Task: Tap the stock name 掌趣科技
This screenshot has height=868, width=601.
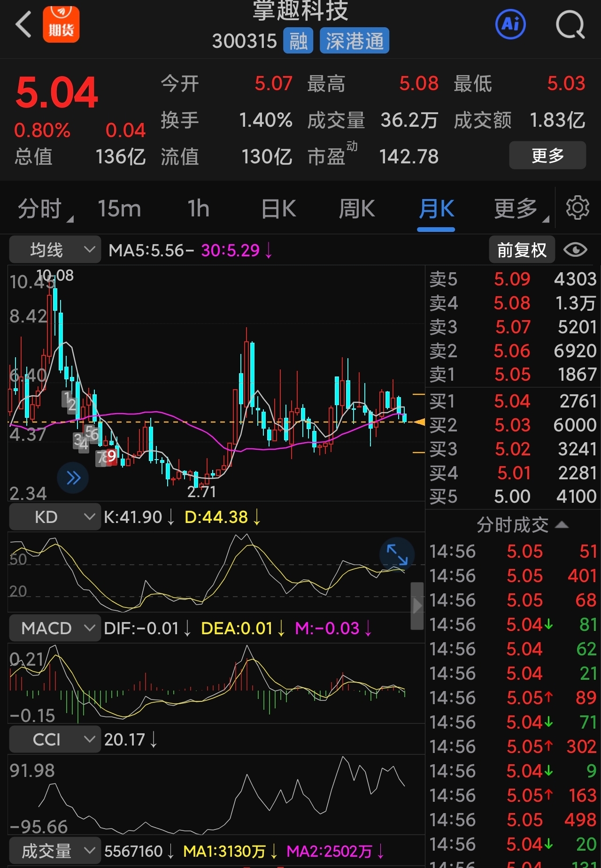Action: [300, 10]
